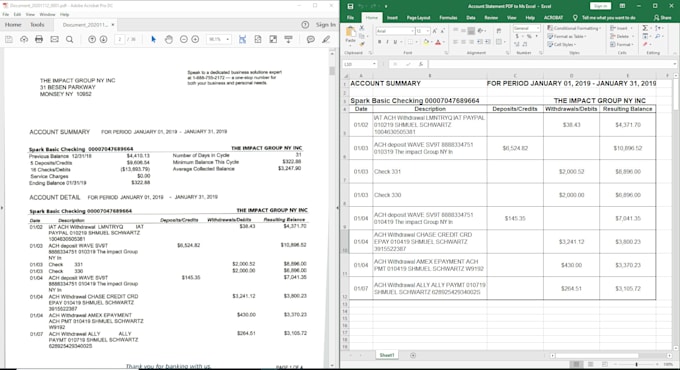This screenshot has width=680, height=370.
Task: Open the Name Box dropdown arrow
Action: [374, 64]
